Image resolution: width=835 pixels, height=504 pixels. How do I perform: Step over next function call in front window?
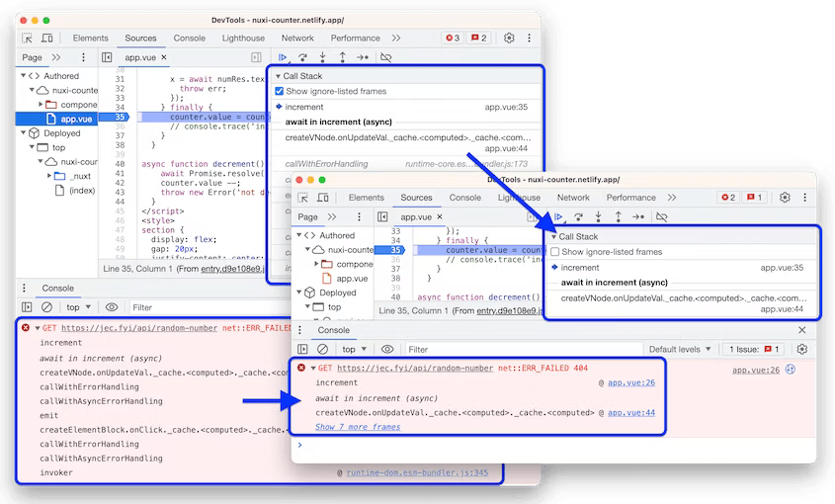(x=578, y=216)
